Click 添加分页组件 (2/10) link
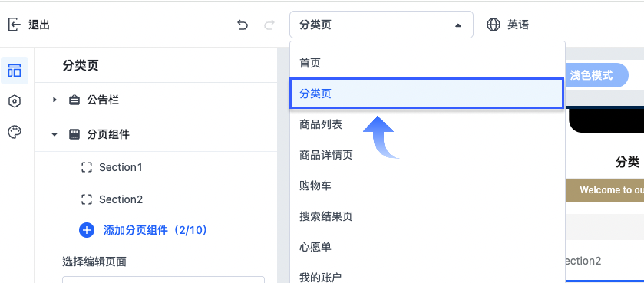Viewport: 644px width, 283px height. [155, 230]
